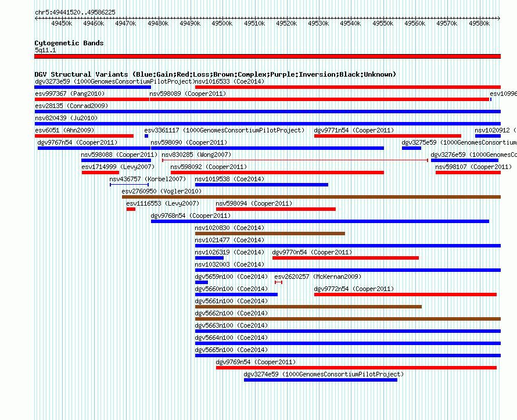Select dgv5662n100 (Coe2014) label

point(231,313)
